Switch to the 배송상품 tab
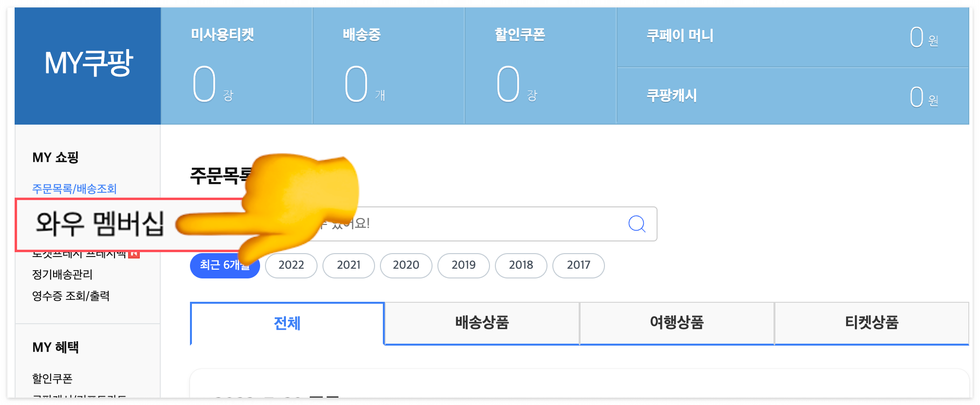Image resolution: width=980 pixels, height=405 pixels. 481,323
